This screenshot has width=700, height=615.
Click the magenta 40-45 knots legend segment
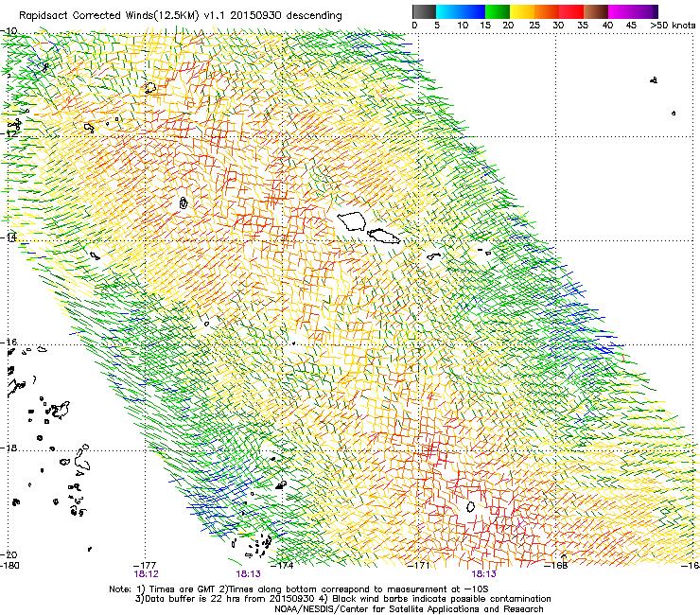pyautogui.click(x=621, y=11)
